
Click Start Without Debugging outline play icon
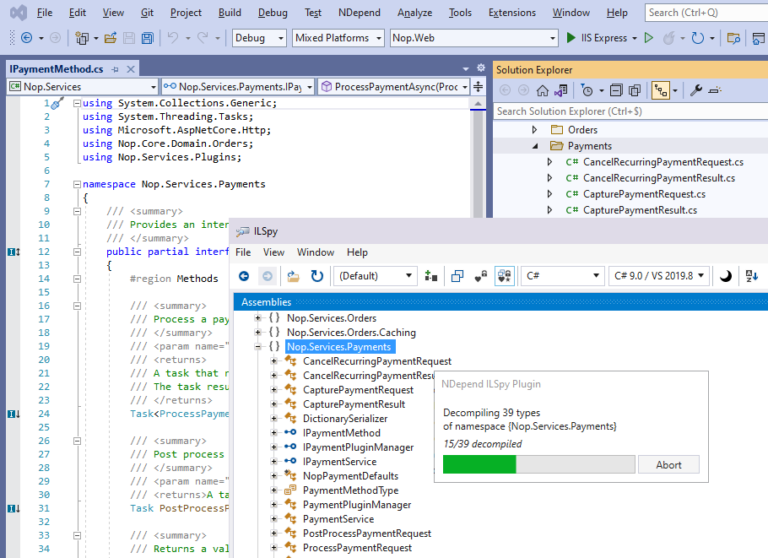(x=648, y=38)
